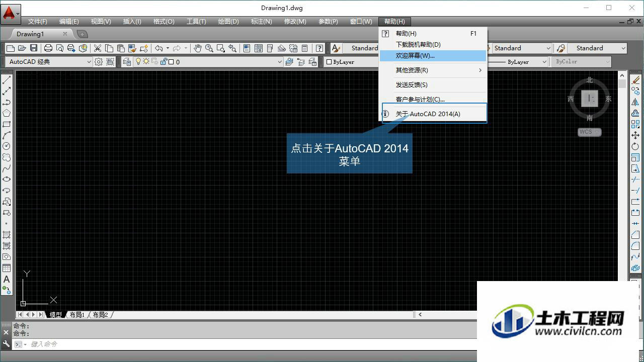Click the command line 键入命令 input field

pyautogui.click(x=252, y=344)
